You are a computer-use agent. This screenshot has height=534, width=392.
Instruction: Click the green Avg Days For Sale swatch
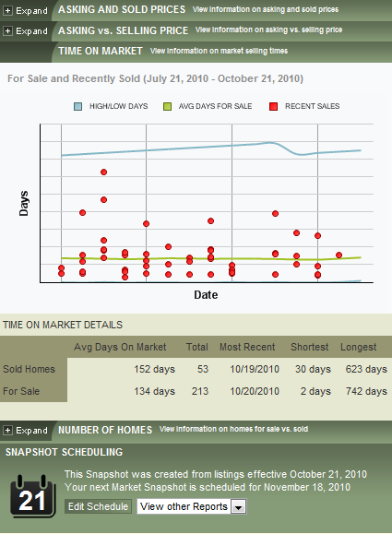[167, 107]
